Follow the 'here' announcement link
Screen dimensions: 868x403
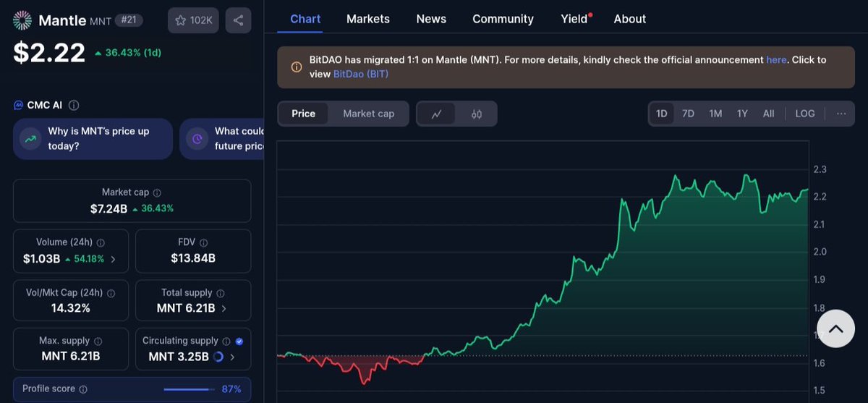776,59
